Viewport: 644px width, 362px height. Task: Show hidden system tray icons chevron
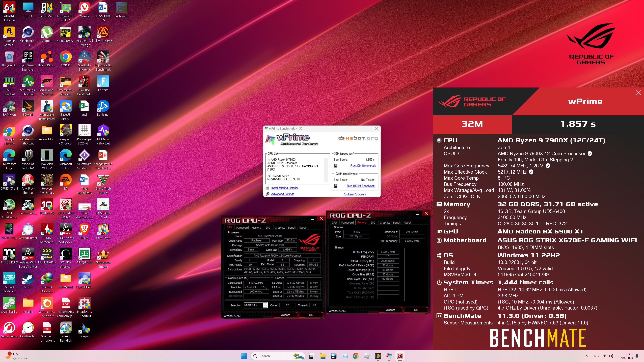(x=586, y=356)
